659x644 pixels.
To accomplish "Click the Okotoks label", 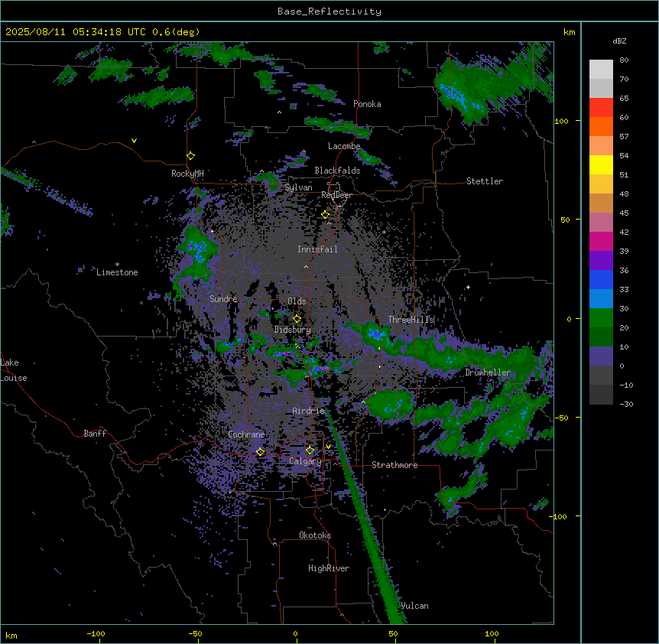I will coord(315,535).
